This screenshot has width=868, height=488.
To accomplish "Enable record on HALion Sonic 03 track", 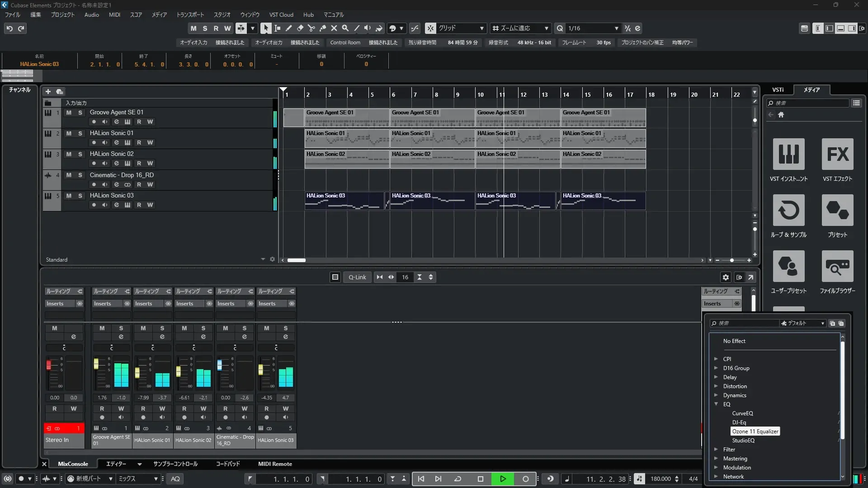I will [94, 205].
